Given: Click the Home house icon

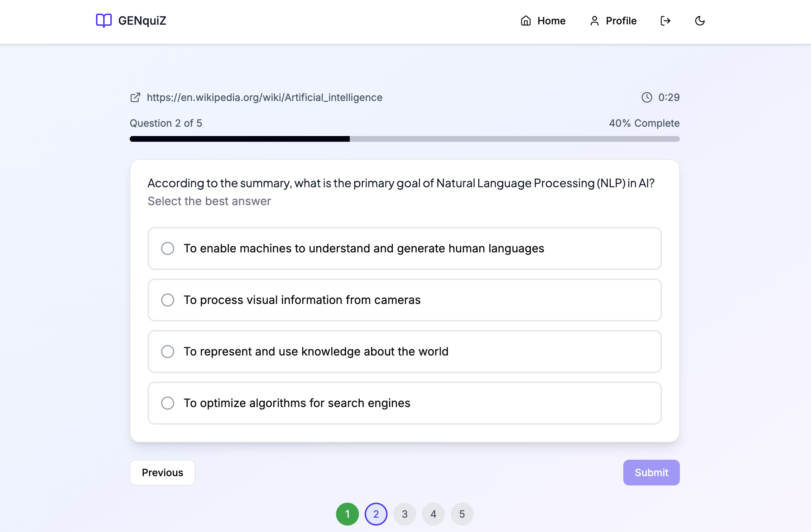Looking at the screenshot, I should [526, 21].
